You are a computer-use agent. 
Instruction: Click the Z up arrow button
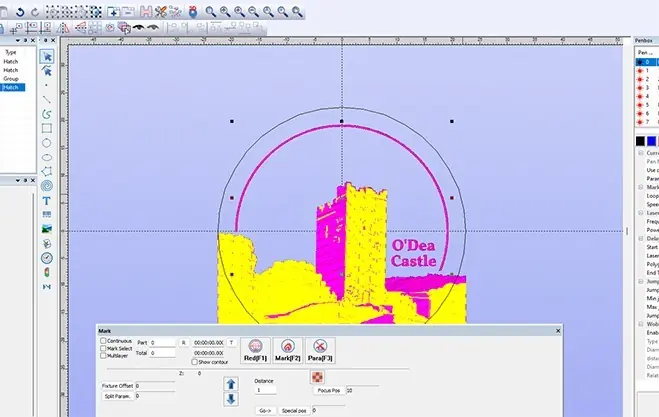tap(231, 383)
